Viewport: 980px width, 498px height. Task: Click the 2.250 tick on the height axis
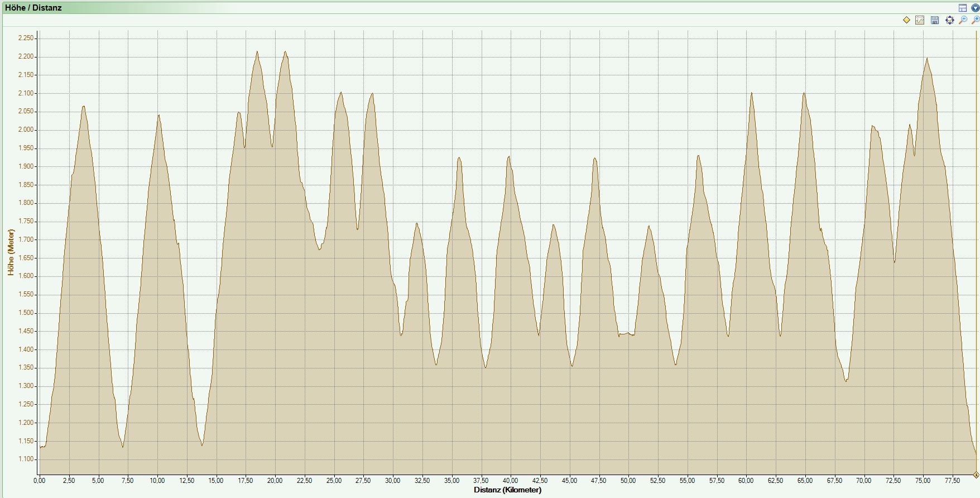click(26, 39)
